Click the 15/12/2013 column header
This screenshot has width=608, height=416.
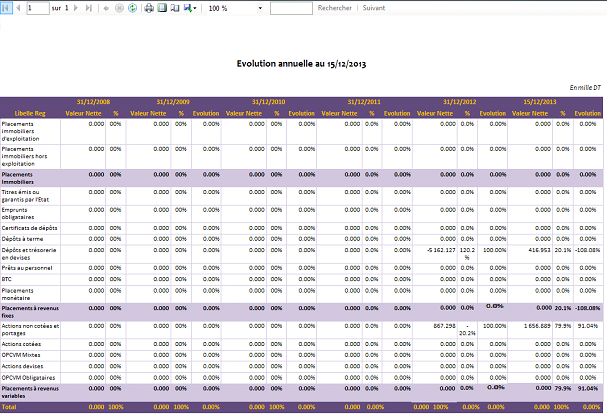(x=540, y=102)
